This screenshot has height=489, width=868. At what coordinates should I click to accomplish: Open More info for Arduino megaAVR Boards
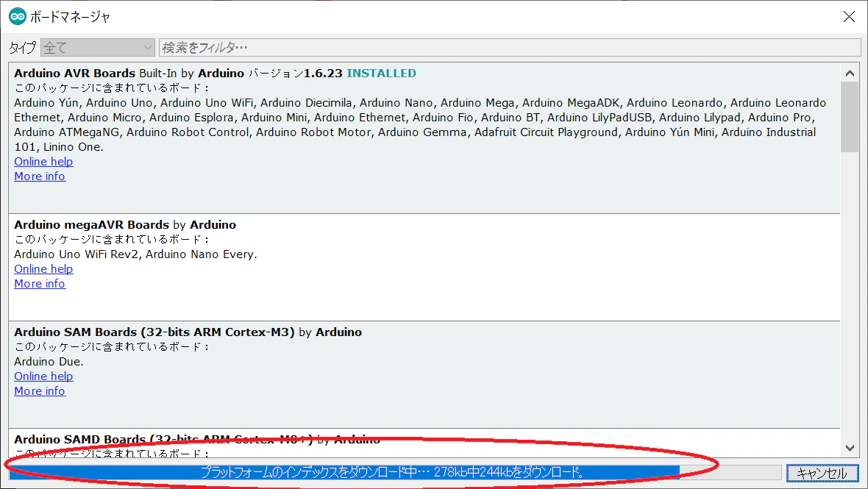(x=40, y=284)
